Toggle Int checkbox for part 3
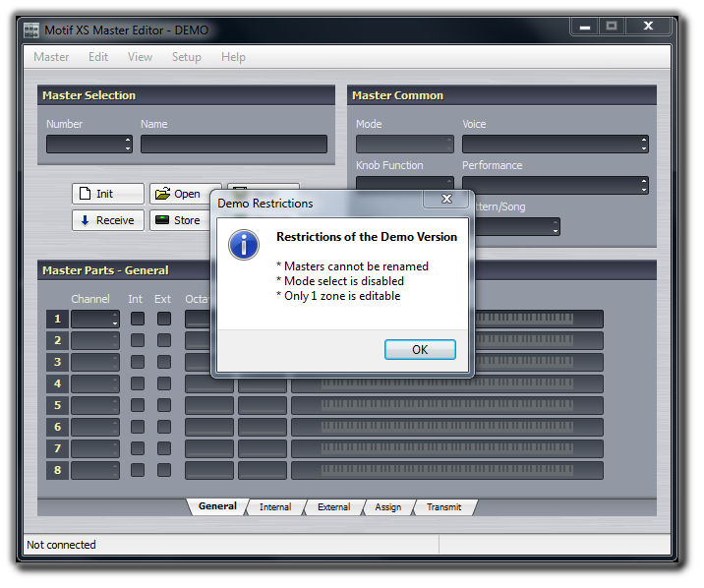Image resolution: width=704 pixels, height=588 pixels. pos(138,362)
